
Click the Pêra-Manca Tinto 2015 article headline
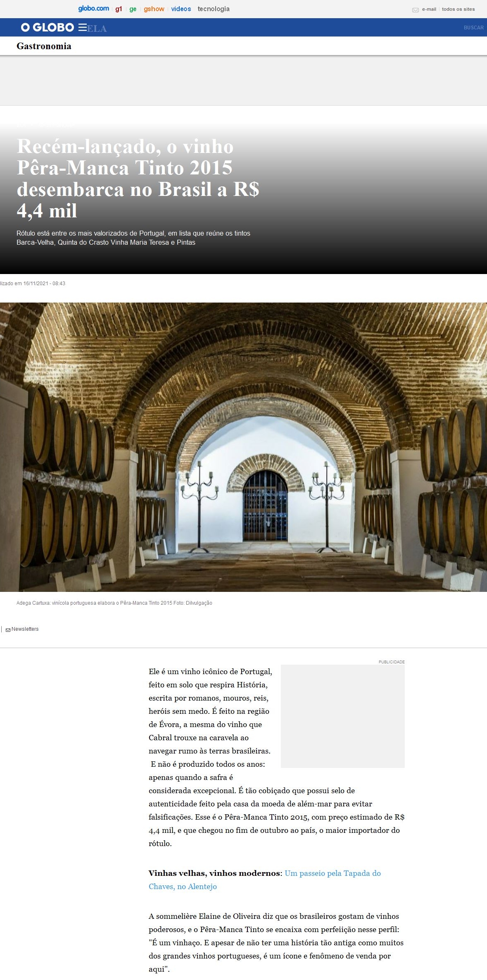pyautogui.click(x=138, y=178)
